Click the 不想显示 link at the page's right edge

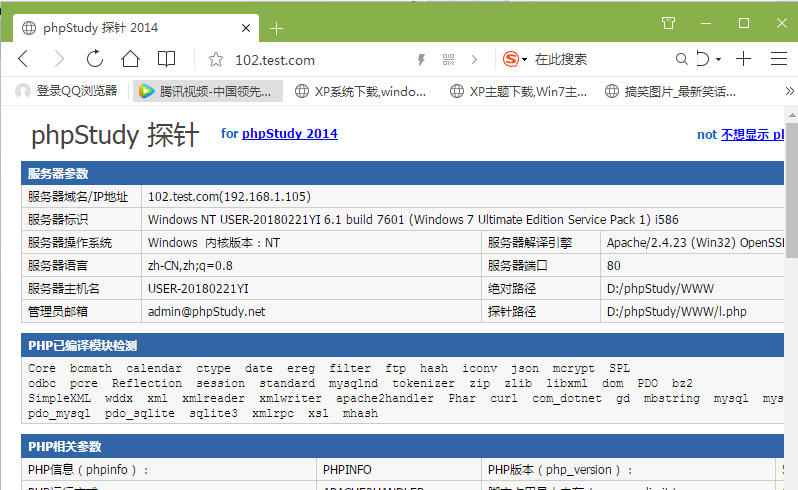[x=753, y=134]
